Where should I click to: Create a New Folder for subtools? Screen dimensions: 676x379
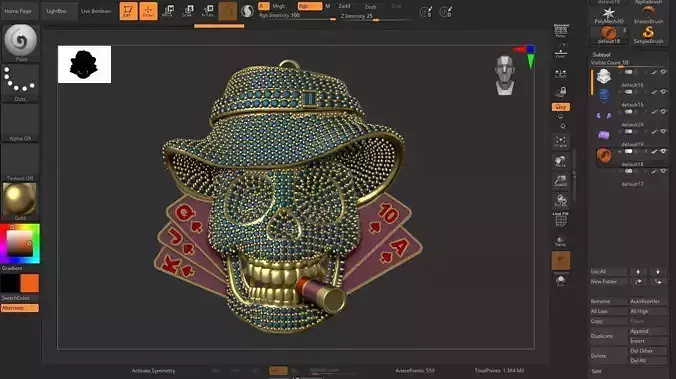608,282
